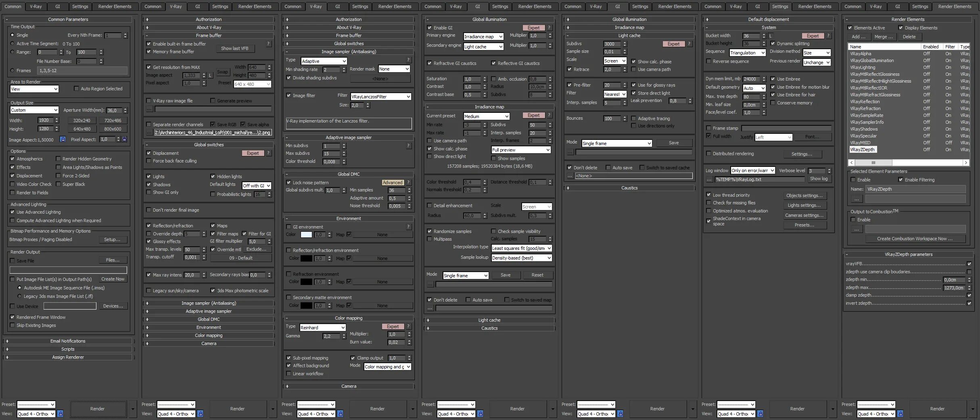This screenshot has width=980, height=420.
Task: Toggle the L lock beside Image aspect
Action: [210, 75]
